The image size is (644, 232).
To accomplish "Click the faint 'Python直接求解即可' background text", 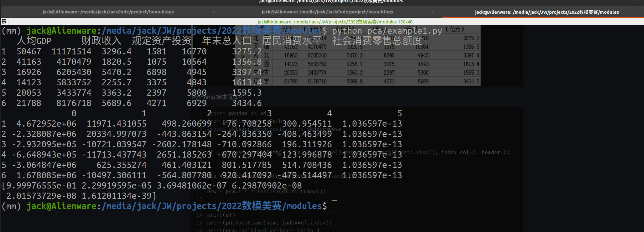I will coord(218,97).
